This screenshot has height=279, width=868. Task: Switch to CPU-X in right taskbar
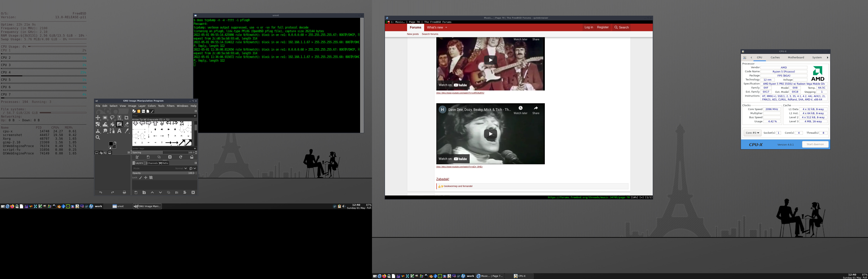pyautogui.click(x=520, y=276)
